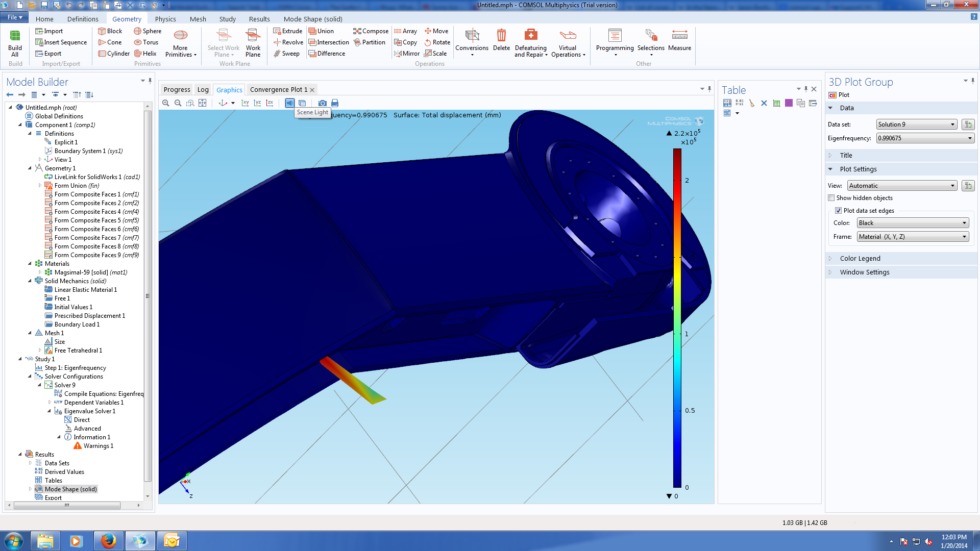This screenshot has height=551, width=980.
Task: Switch to the Log tab
Action: pos(203,90)
